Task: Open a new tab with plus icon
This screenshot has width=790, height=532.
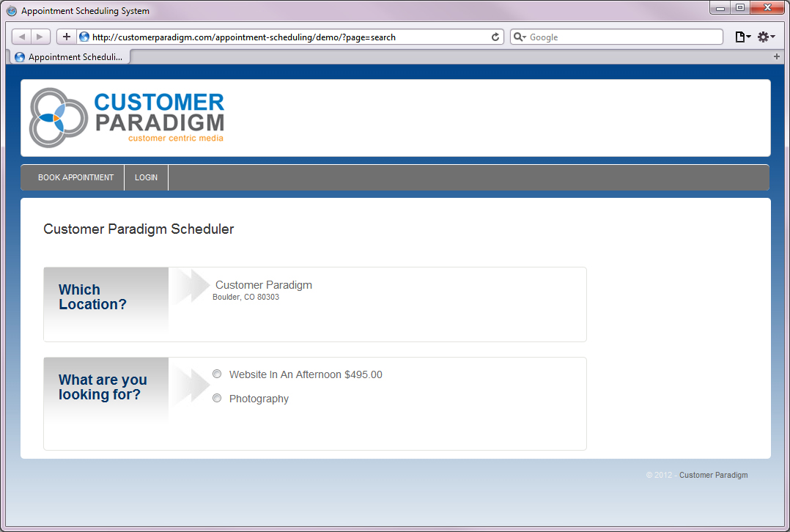Action: tap(776, 56)
